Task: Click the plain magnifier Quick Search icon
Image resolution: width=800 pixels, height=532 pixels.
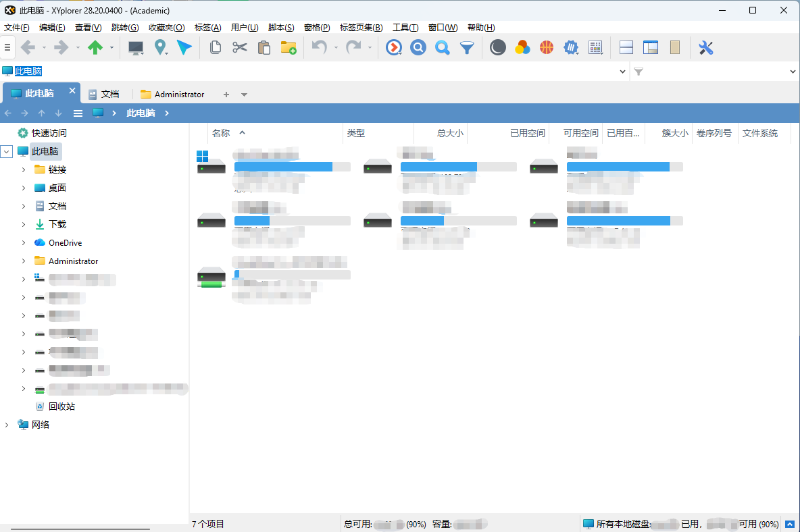Action: tap(443, 48)
